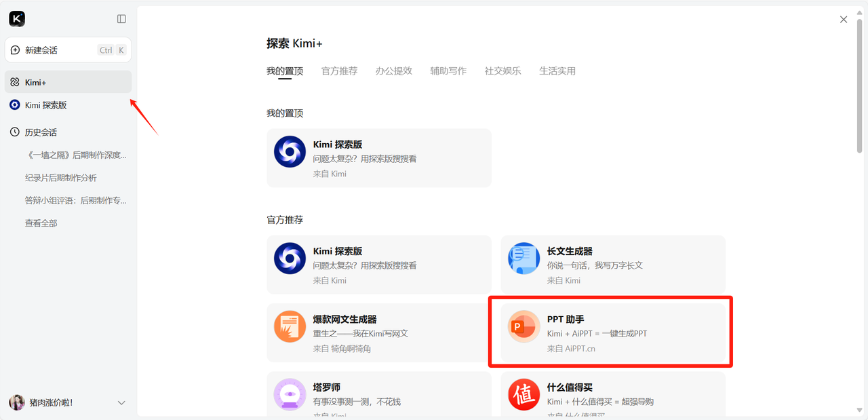The image size is (868, 420).
Task: Click the 历史会话 clock icon
Action: 15,132
